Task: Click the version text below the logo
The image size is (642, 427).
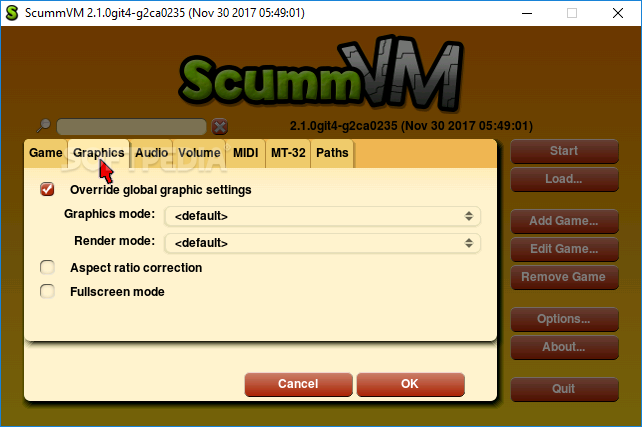Action: [411, 126]
